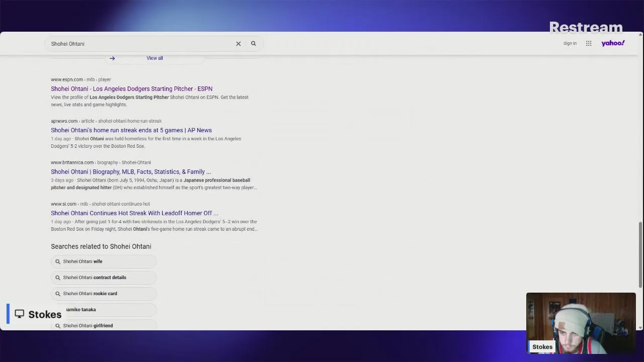Viewport: 644px width, 362px height.
Task: Click the scrollbar down arrow
Action: tap(640, 327)
